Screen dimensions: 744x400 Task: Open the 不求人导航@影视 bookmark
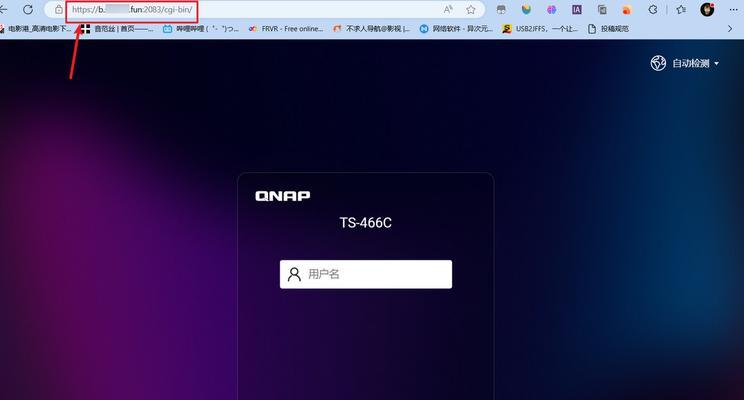tap(371, 29)
